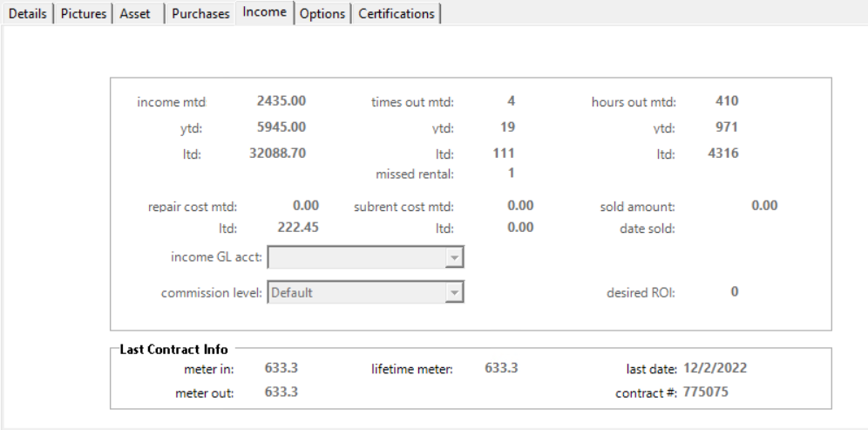Screen dimensions: 868x430
Task: Click the Income tab
Action: click(x=264, y=12)
